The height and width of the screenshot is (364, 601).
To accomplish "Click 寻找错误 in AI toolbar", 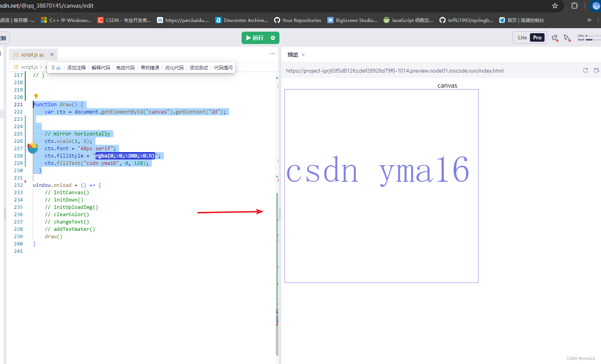I will tap(150, 68).
